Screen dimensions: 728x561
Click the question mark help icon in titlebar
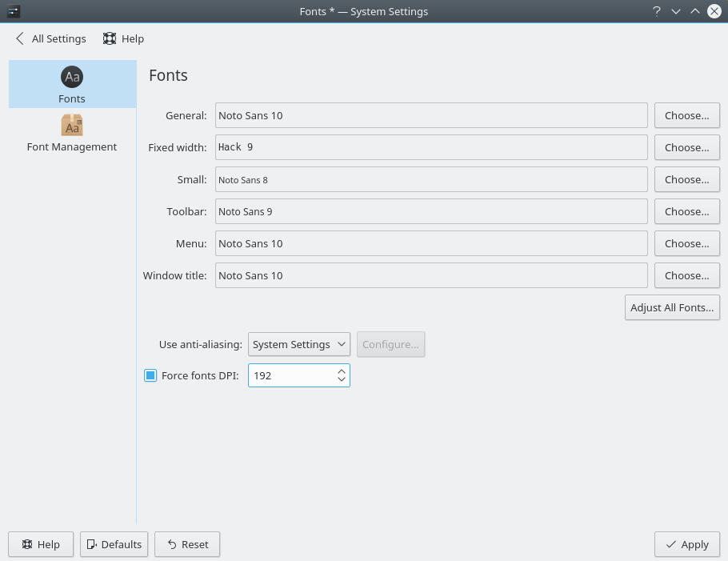pyautogui.click(x=656, y=11)
